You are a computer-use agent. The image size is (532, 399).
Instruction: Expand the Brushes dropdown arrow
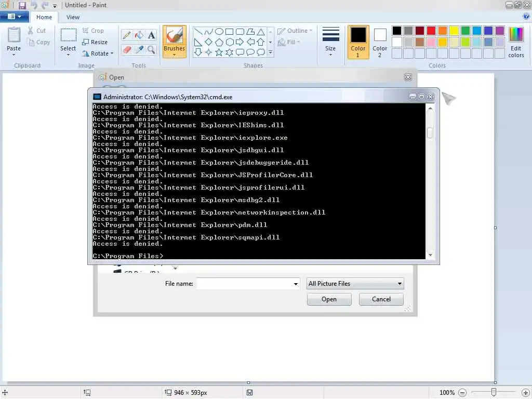click(175, 55)
